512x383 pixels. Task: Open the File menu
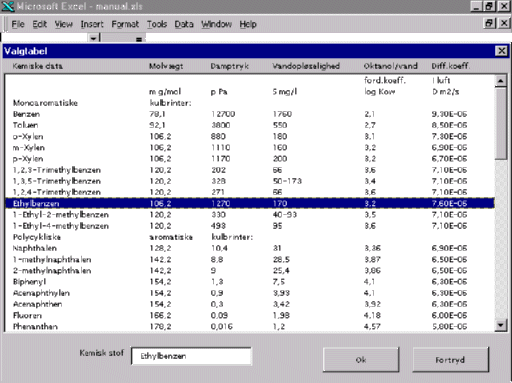[18, 24]
